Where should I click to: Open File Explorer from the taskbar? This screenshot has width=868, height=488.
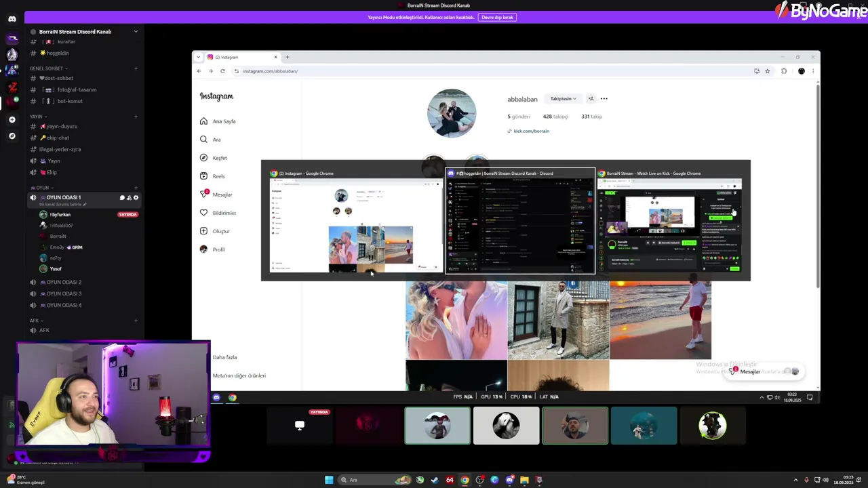click(524, 480)
